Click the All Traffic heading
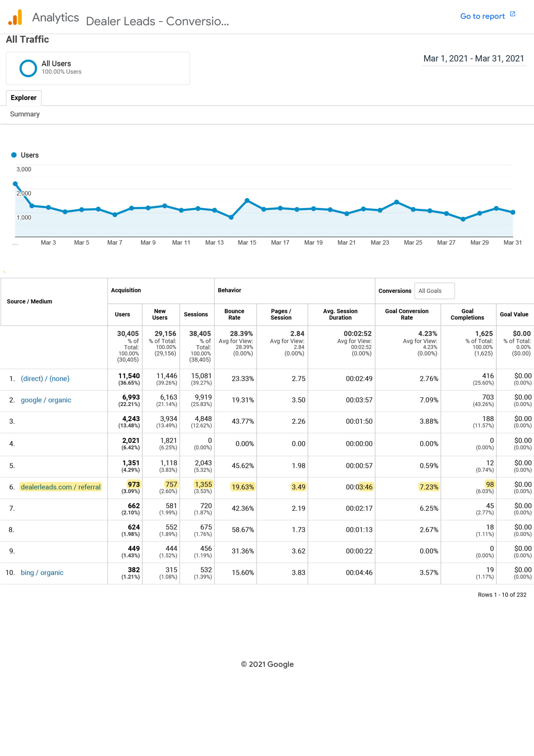 27,40
